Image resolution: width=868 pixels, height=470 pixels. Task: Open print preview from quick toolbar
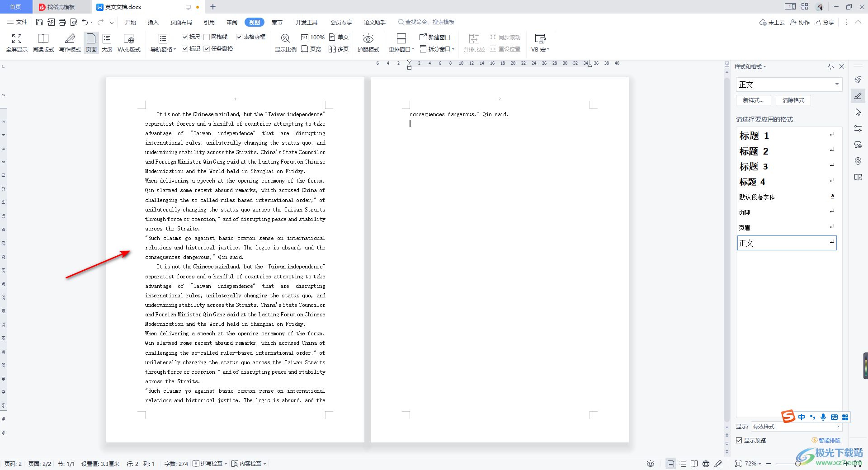click(74, 22)
